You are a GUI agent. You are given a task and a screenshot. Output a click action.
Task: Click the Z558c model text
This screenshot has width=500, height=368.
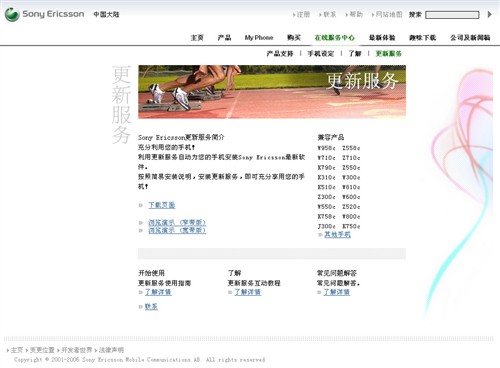tap(351, 148)
